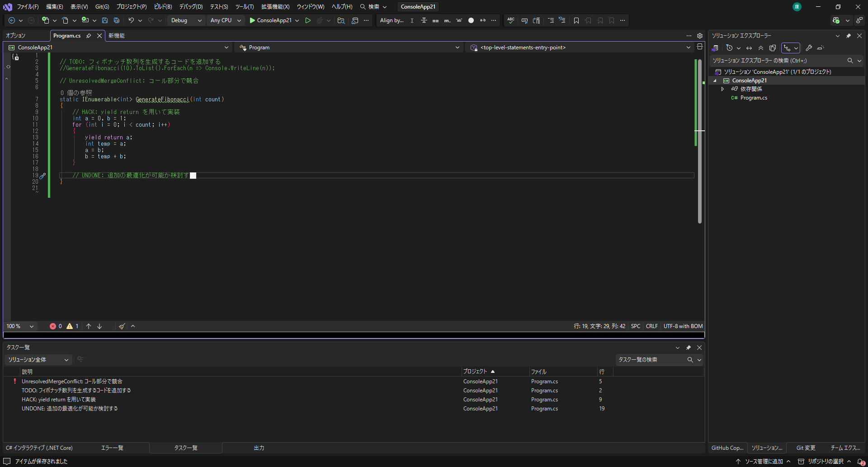Click the Save All double disk icon
868x467 pixels.
click(117, 20)
